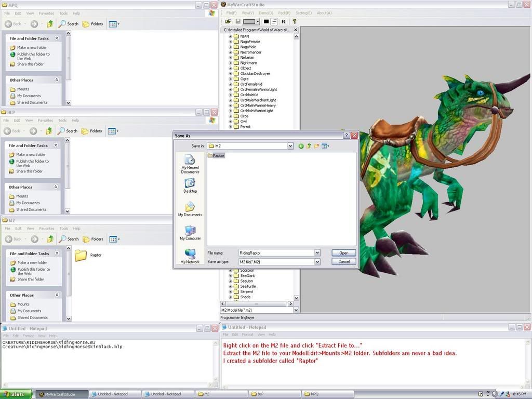Switch to the BLP taskbar button
The height and width of the screenshot is (399, 532).
coord(275,394)
